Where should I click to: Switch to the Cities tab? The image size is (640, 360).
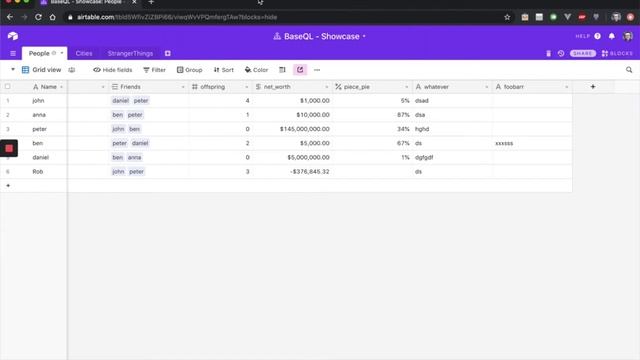click(x=84, y=53)
